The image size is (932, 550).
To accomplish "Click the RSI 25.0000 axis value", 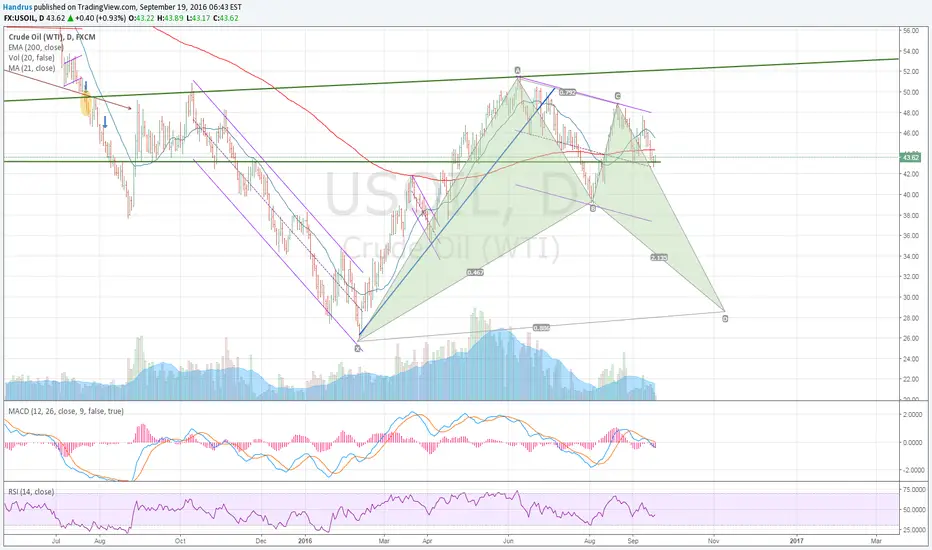I will pyautogui.click(x=912, y=530).
